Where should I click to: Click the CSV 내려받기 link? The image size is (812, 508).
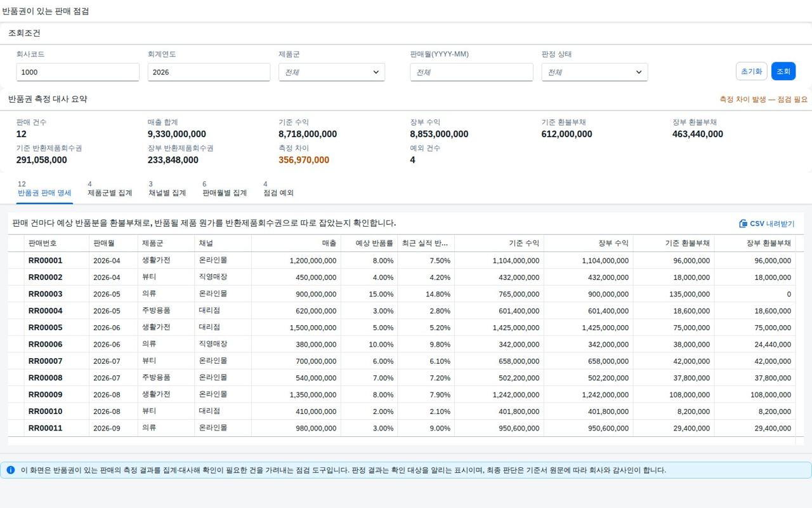coord(767,224)
